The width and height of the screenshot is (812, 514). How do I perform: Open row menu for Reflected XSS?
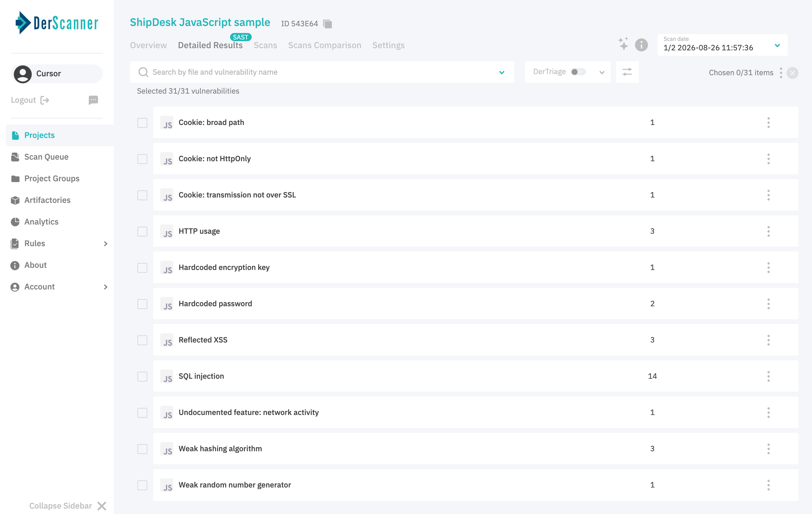pos(768,340)
